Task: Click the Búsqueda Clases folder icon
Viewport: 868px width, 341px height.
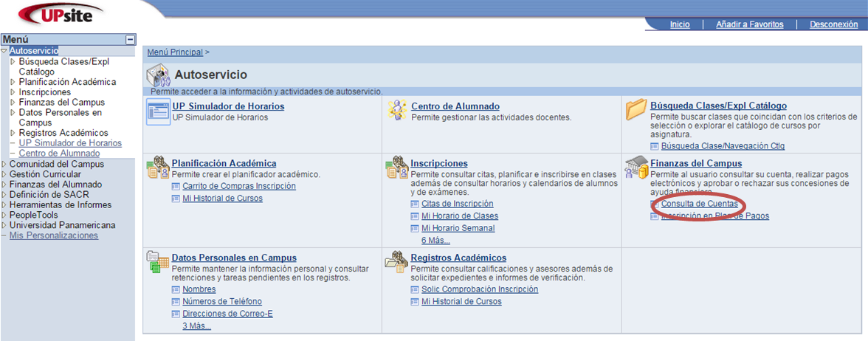Action: pos(636,109)
